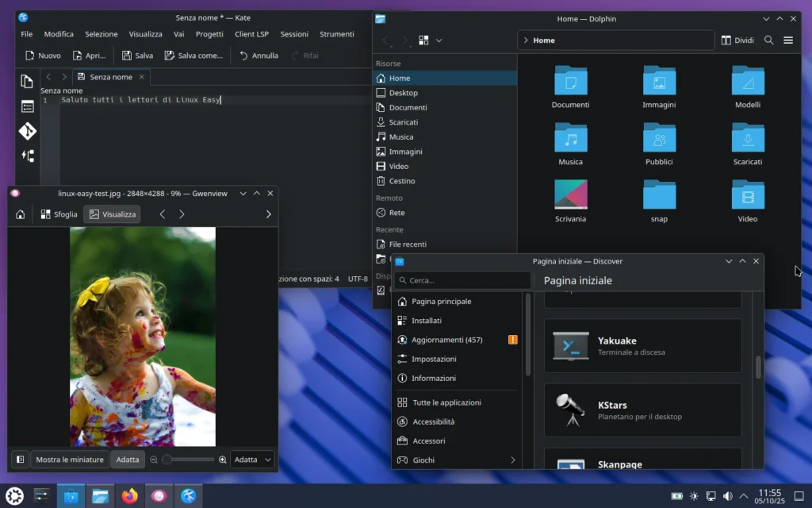Select the Documents icon in Kate's left sidebar

point(27,81)
